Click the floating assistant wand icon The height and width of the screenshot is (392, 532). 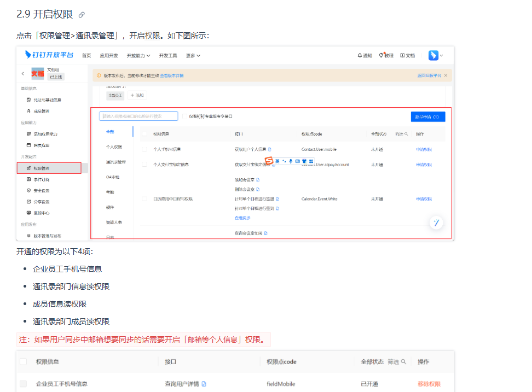pos(436,222)
